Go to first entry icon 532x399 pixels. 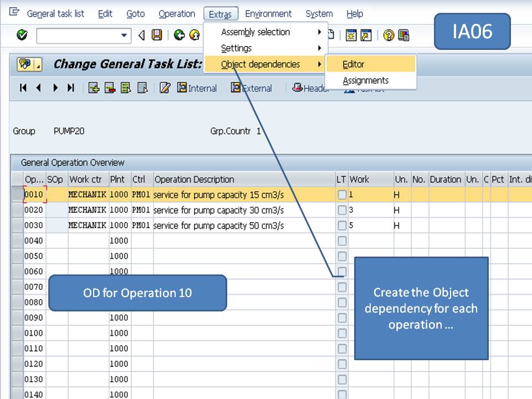(x=23, y=88)
